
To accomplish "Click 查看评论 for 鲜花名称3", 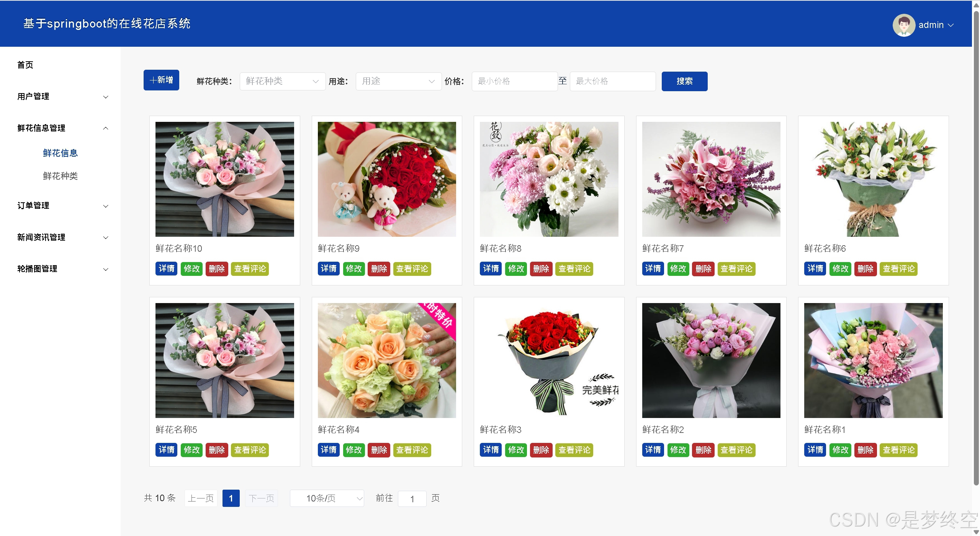I will tap(574, 450).
